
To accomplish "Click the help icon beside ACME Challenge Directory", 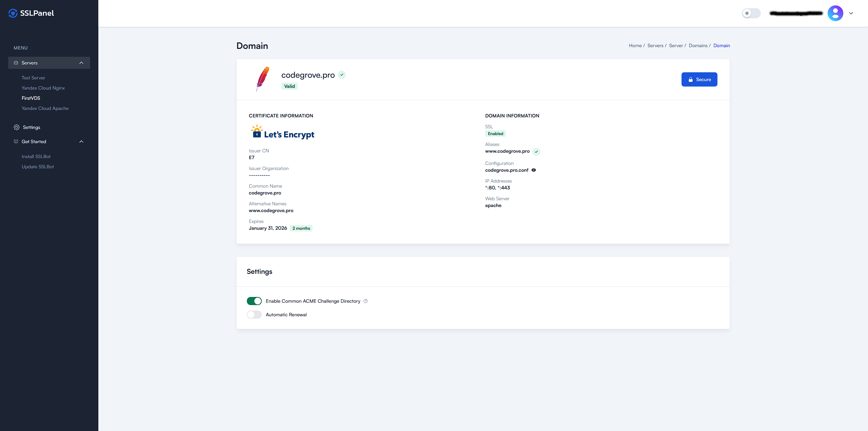I will pyautogui.click(x=366, y=301).
